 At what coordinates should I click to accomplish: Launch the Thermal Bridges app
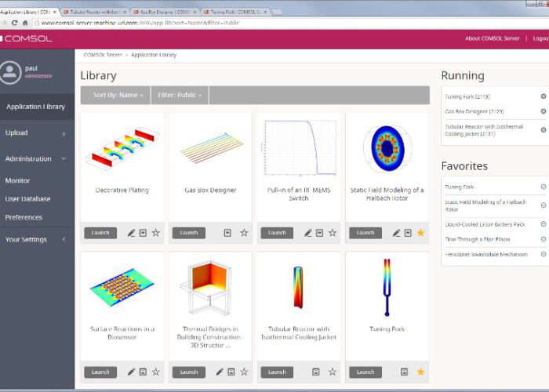189,372
